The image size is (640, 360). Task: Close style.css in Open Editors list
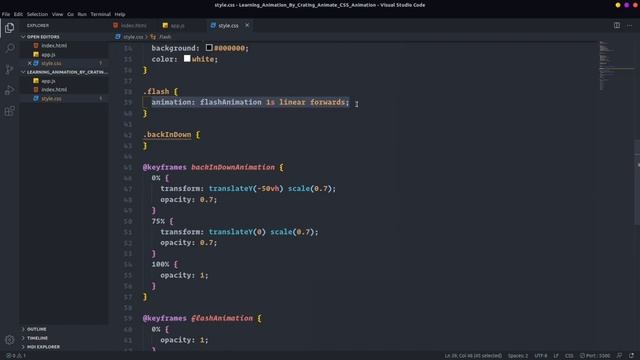(29, 63)
